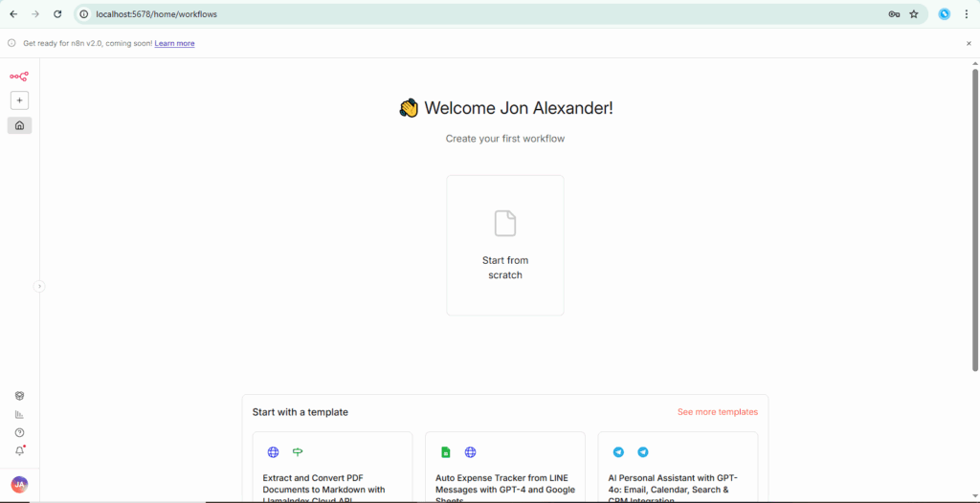Open Insights bar chart icon in sidebar
980x503 pixels.
pos(19,414)
